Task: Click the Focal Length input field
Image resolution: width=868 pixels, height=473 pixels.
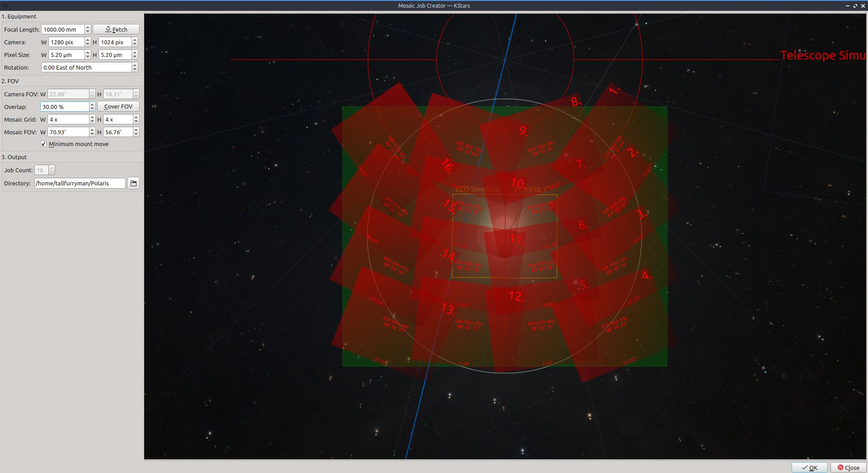Action: (62, 29)
